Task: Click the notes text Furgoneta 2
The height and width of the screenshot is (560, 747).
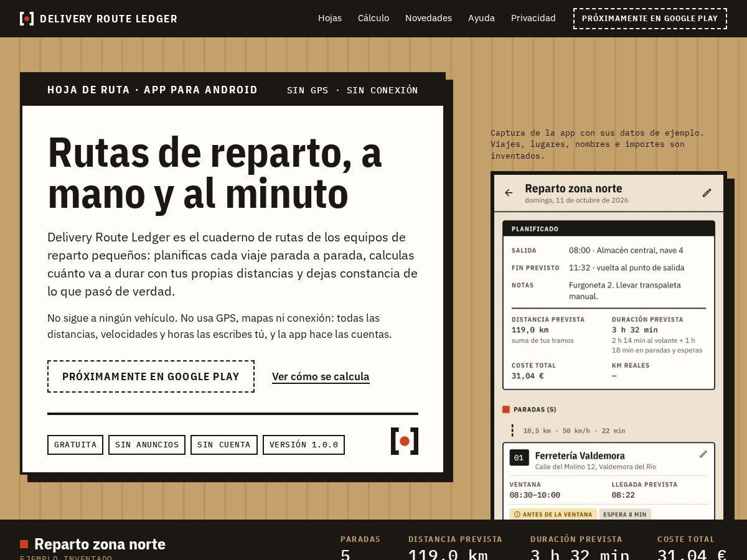Action: pos(625,291)
